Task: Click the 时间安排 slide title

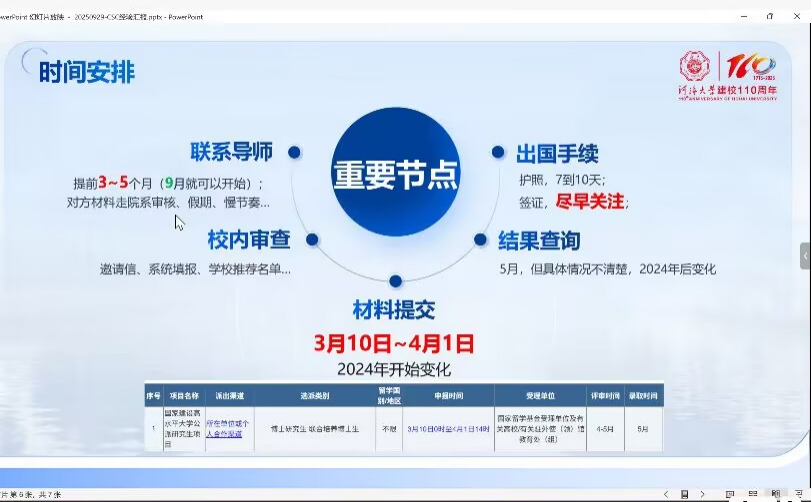Action: [x=87, y=72]
